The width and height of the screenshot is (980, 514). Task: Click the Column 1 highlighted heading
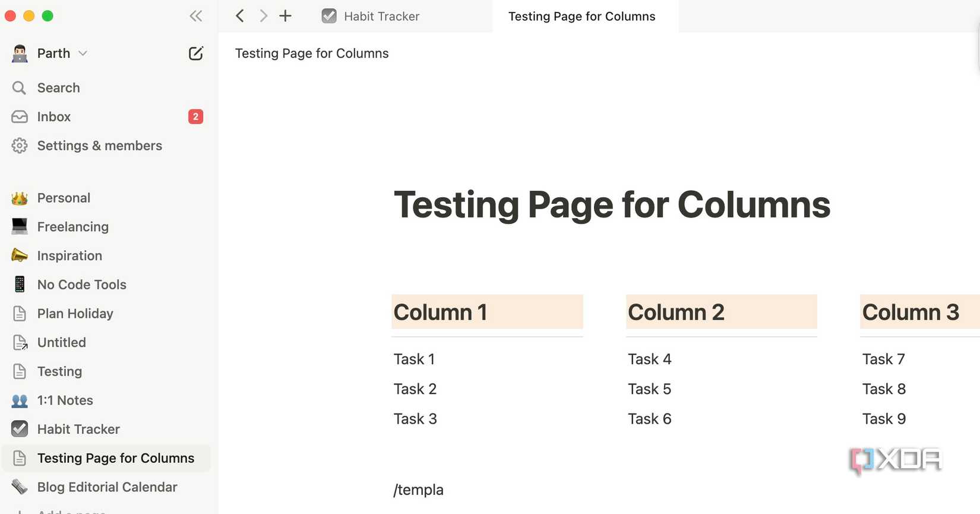(x=440, y=313)
